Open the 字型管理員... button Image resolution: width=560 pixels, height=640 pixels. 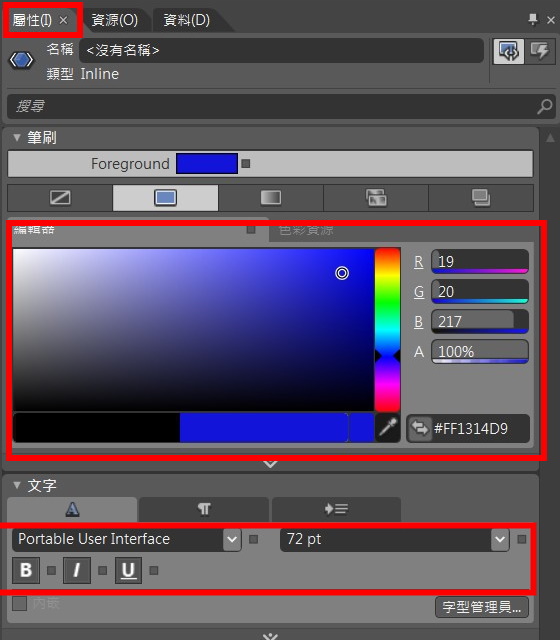click(482, 607)
